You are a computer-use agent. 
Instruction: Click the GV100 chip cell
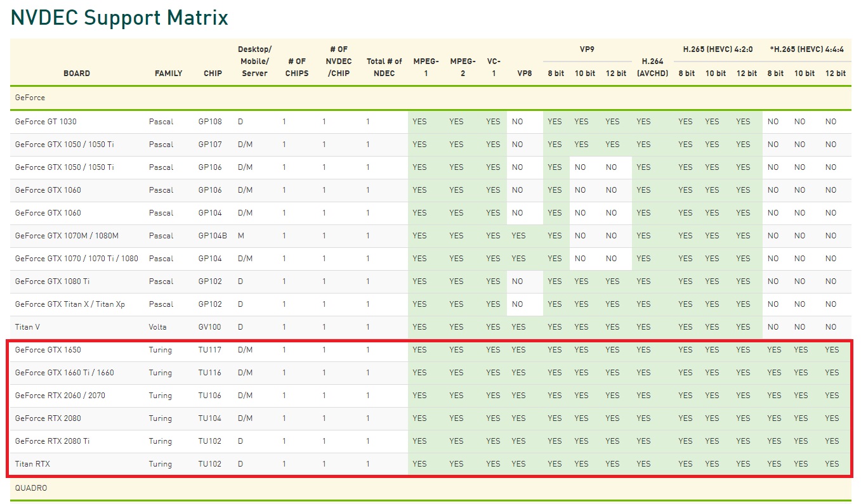(x=210, y=327)
